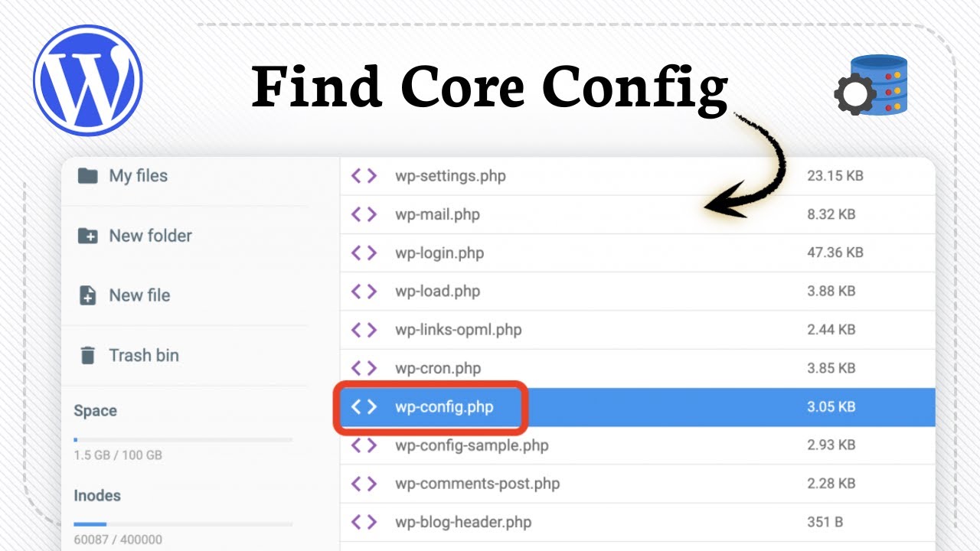Click code icon beside wp-mail.php
Viewport: 980px width, 551px height.
(x=364, y=214)
